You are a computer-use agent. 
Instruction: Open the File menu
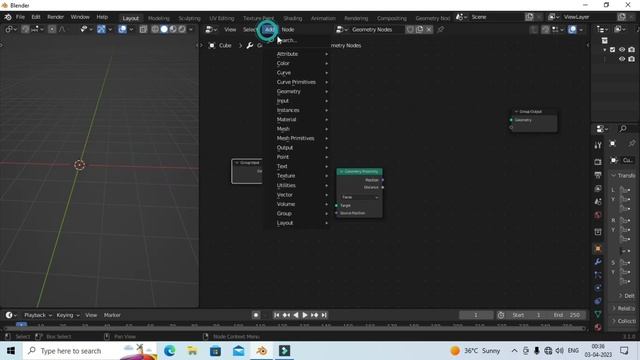[20, 17]
